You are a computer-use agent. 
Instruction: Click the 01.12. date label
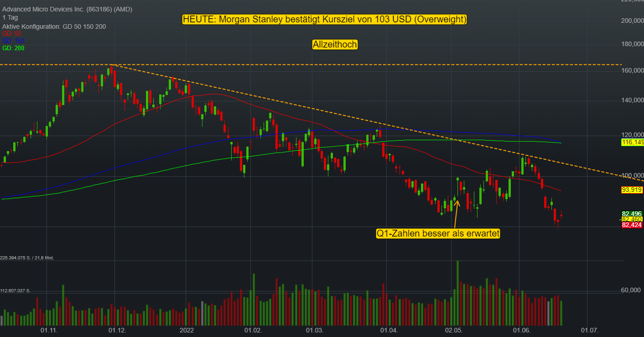click(x=117, y=330)
